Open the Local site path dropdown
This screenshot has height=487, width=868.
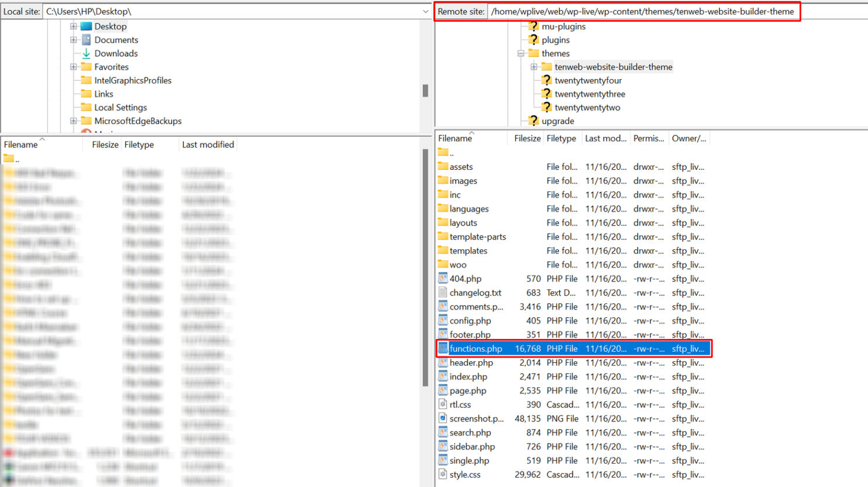(425, 11)
